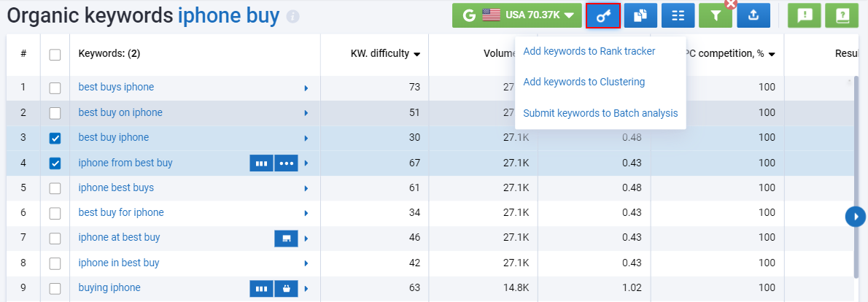Open keyword link iphone best buys
868x302 pixels.
(116, 188)
